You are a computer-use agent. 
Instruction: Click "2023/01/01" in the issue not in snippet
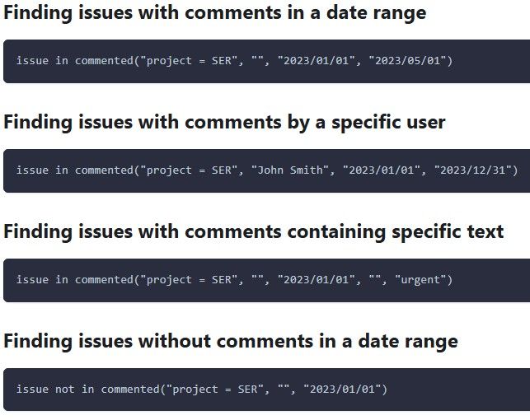(342, 390)
